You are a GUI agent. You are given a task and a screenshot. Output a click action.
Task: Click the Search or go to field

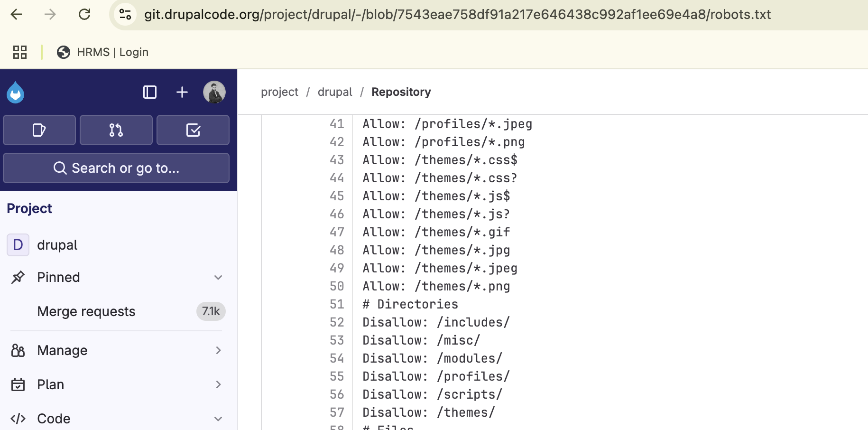pos(116,168)
